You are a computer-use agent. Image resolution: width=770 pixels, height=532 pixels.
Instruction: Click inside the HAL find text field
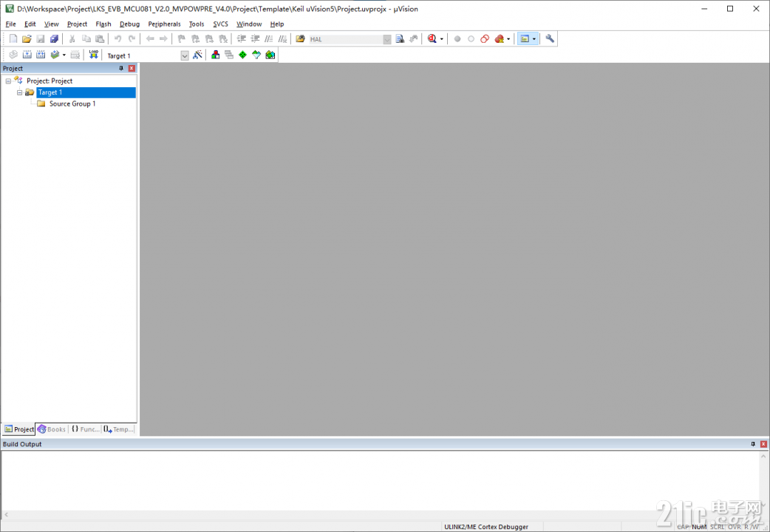point(346,39)
